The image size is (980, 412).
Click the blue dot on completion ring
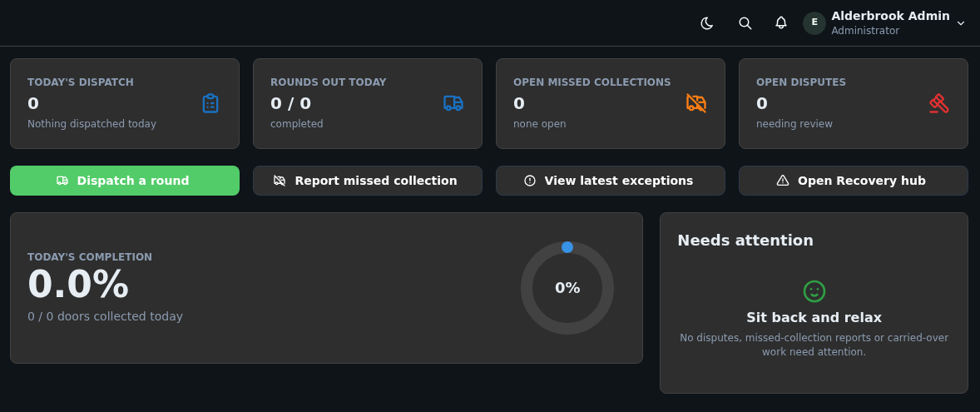tap(567, 247)
